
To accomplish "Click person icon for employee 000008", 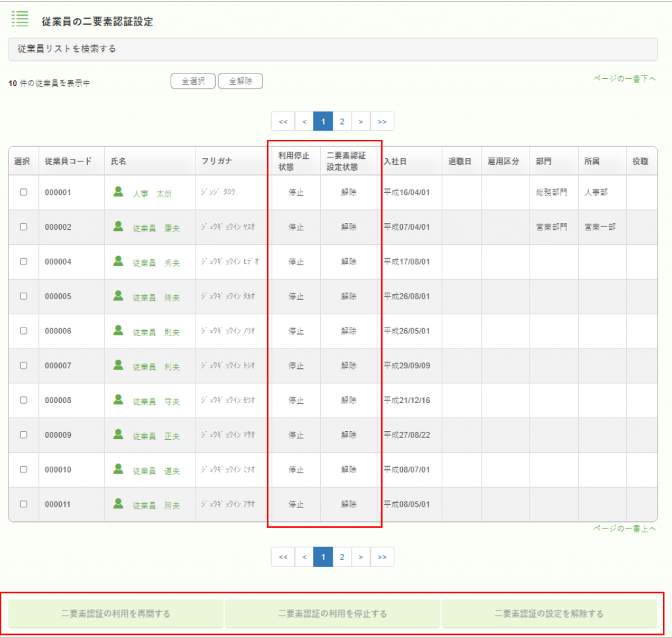I will click(x=118, y=399).
